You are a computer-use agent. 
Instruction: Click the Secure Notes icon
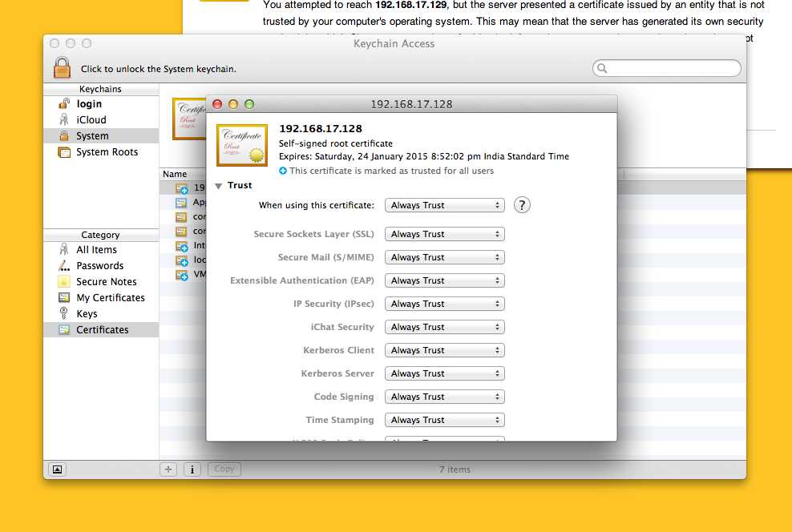(x=64, y=282)
